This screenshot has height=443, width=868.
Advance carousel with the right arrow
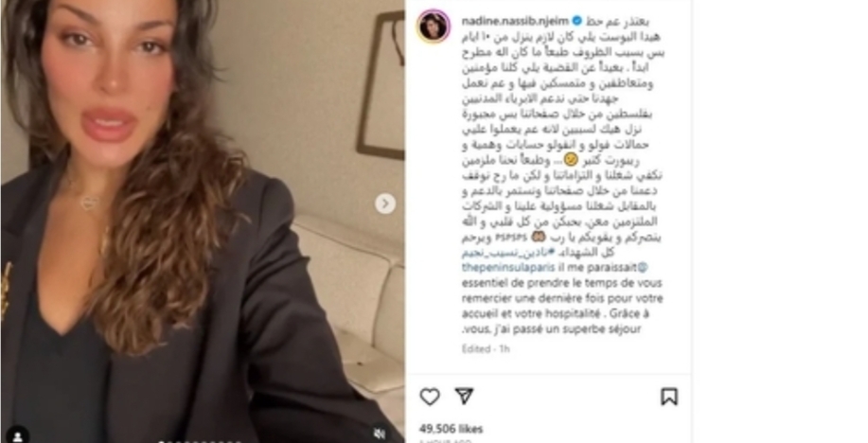pyautogui.click(x=385, y=204)
